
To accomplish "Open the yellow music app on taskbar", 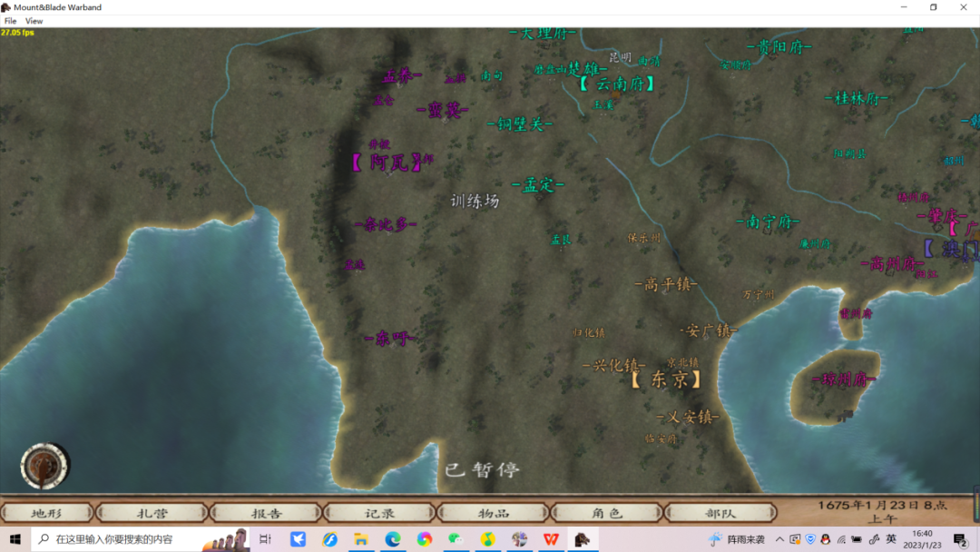I will [487, 539].
